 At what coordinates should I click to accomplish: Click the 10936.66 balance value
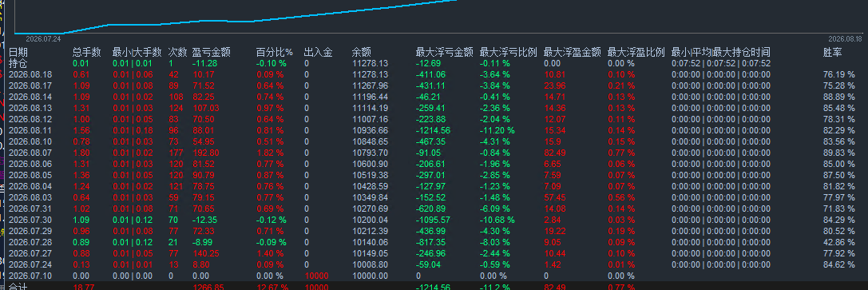pyautogui.click(x=371, y=130)
